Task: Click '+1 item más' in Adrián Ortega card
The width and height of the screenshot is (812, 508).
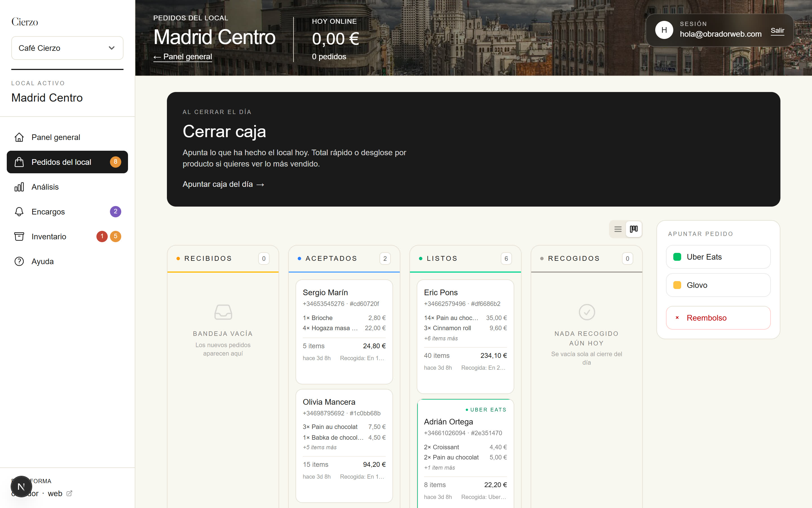Action: coord(440,468)
